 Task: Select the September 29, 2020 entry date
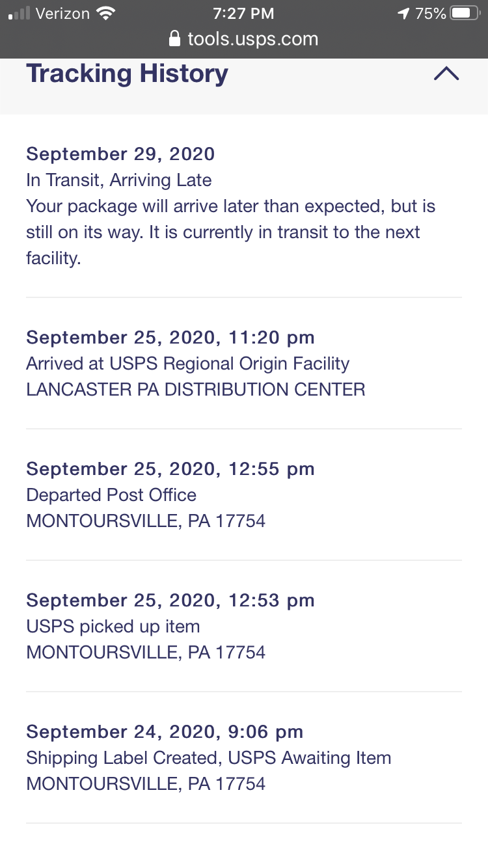click(x=120, y=154)
